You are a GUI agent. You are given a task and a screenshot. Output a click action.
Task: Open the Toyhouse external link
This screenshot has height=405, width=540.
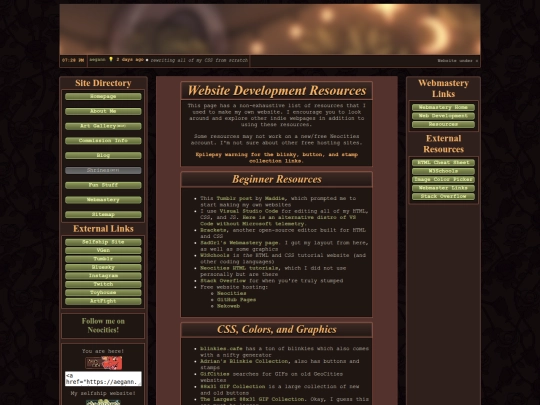click(103, 293)
